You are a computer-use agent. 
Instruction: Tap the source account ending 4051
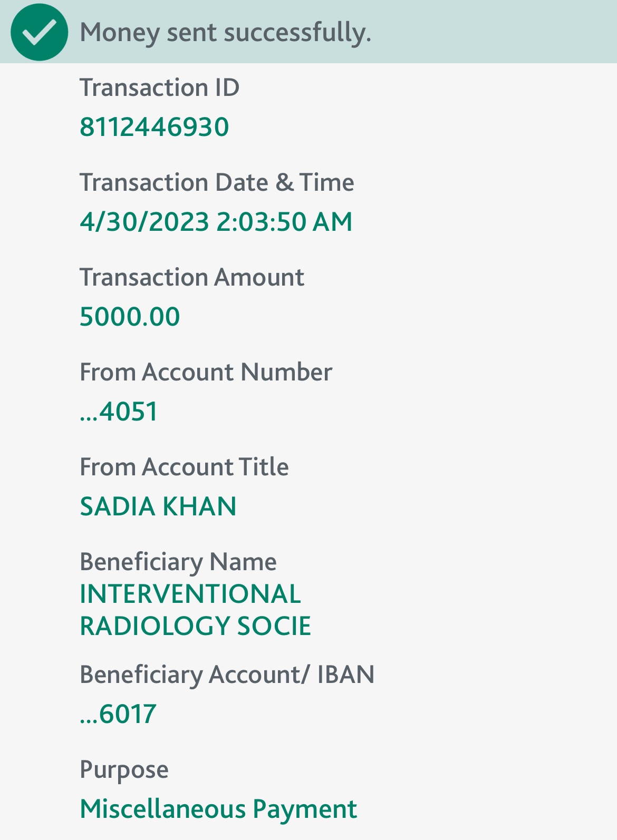click(119, 412)
